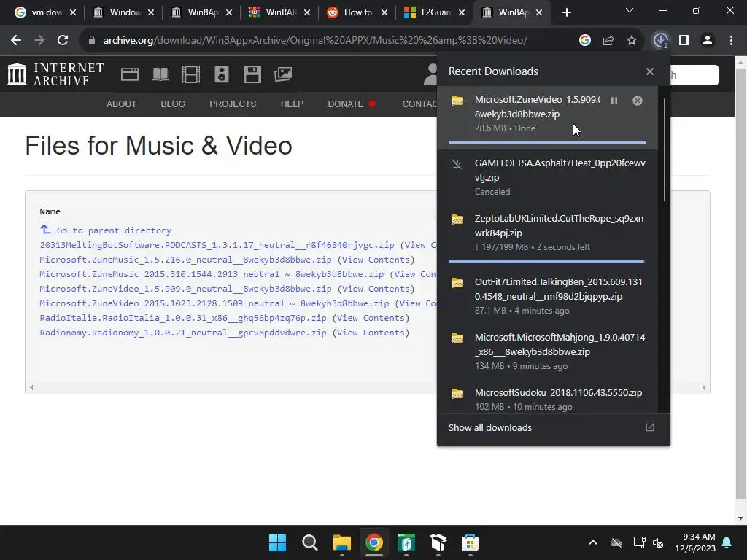Download the MeltingBotSoftware PODCASTS zip
This screenshot has width=747, height=560.
[x=217, y=245]
